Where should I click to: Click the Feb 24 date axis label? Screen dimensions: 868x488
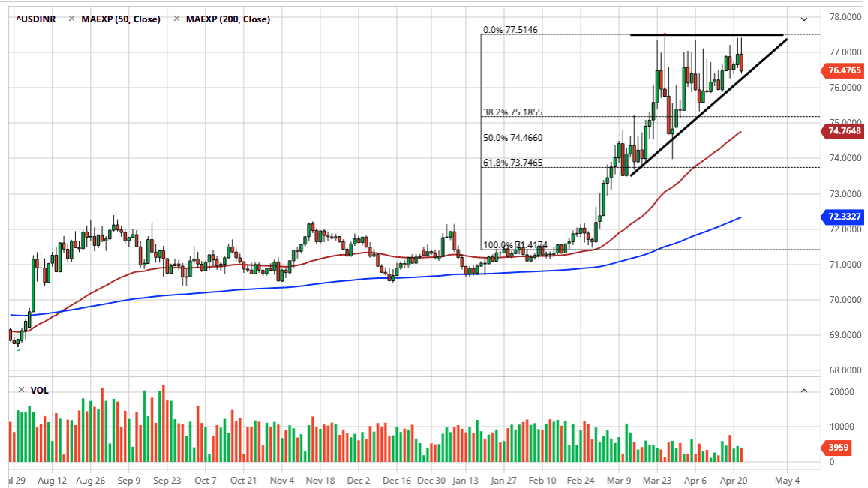point(581,481)
